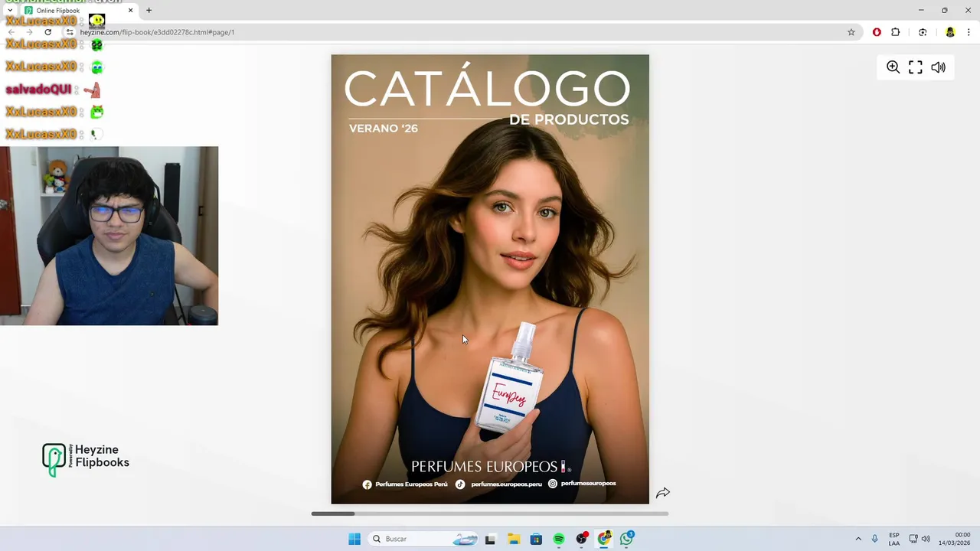
Task: Open WhatsApp from the taskbar
Action: [x=627, y=539]
